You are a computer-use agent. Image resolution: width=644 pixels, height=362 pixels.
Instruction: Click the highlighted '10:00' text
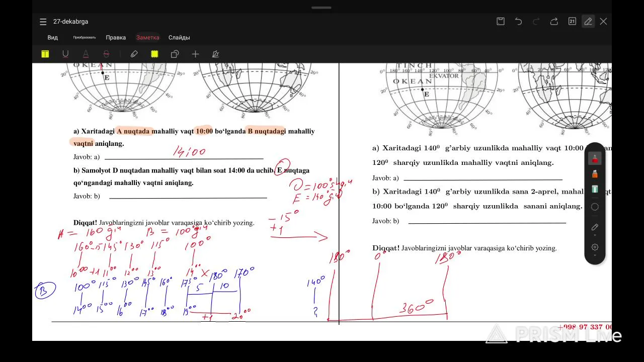[x=204, y=131]
